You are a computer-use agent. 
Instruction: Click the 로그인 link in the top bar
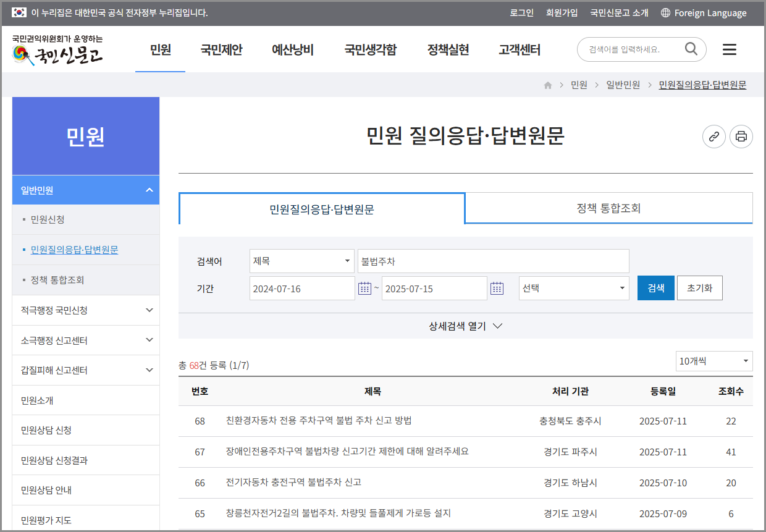pos(521,12)
